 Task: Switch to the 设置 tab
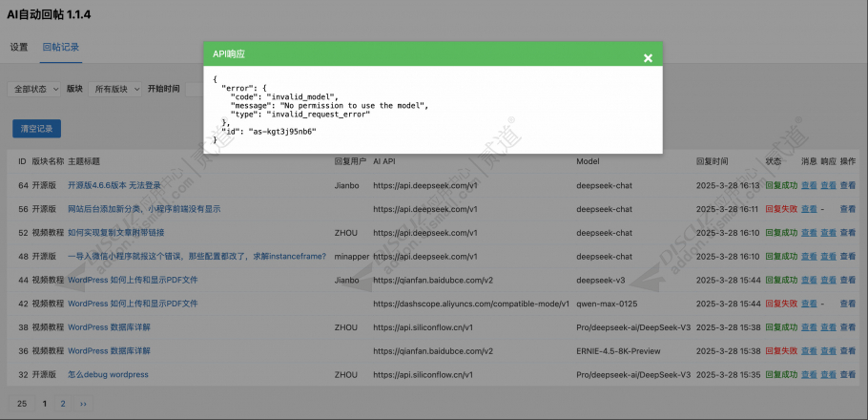click(x=19, y=47)
